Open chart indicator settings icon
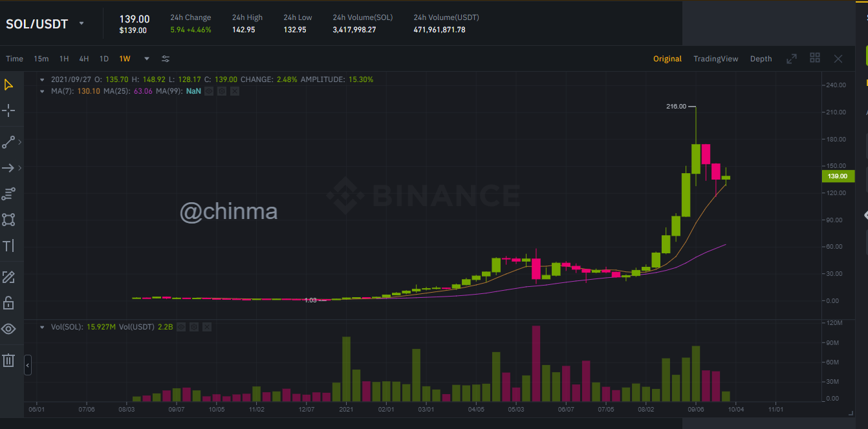The width and height of the screenshot is (868, 429). (166, 59)
